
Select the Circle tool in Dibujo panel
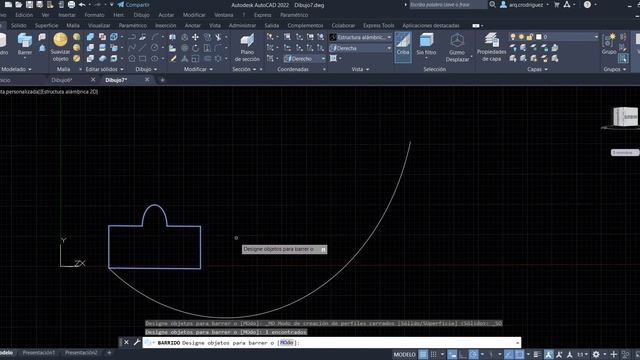154,48
